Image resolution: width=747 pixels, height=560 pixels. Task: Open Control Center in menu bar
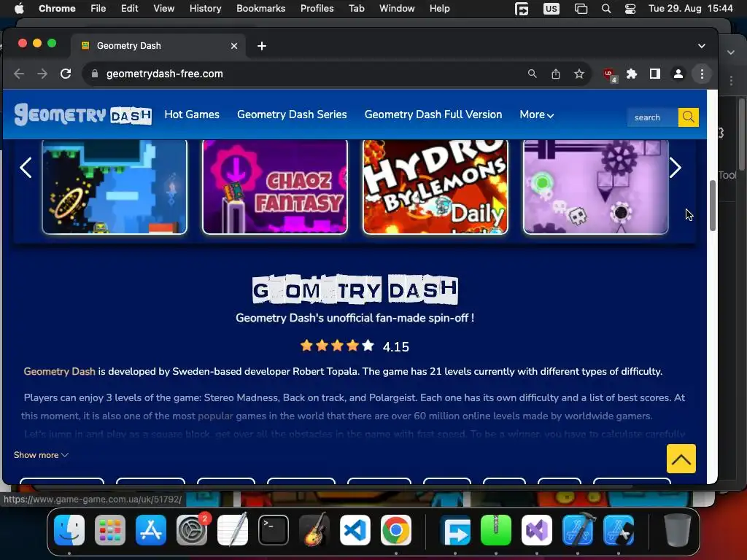click(630, 9)
